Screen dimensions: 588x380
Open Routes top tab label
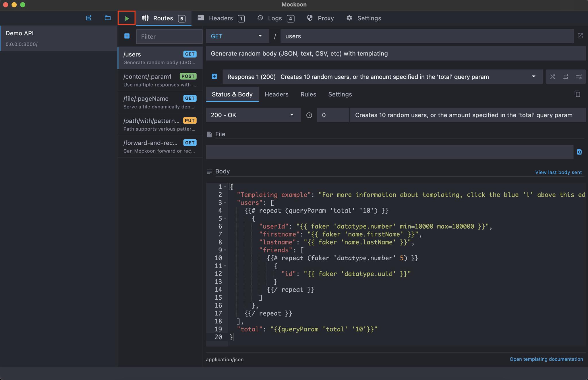pos(163,18)
